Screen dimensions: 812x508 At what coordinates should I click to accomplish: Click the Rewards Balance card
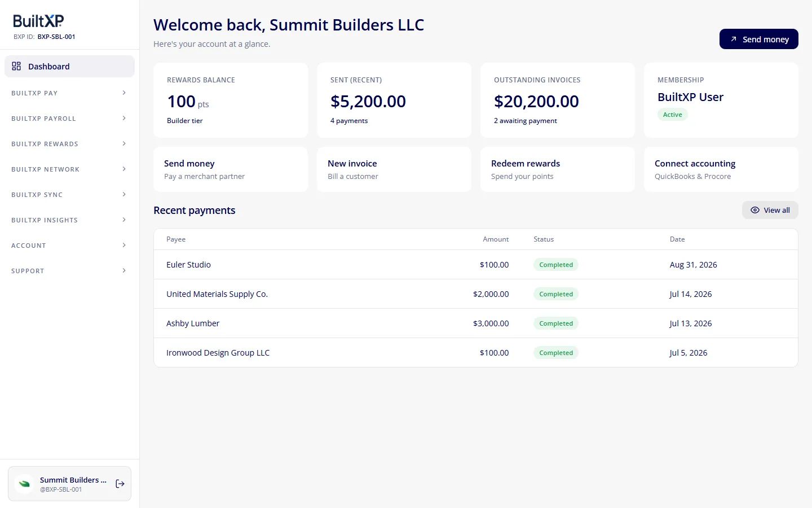point(231,100)
